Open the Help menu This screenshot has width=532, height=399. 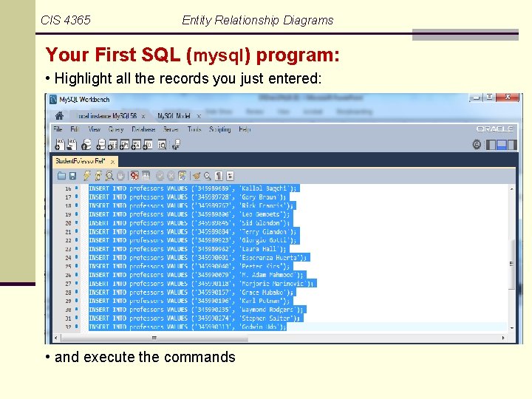pos(245,129)
